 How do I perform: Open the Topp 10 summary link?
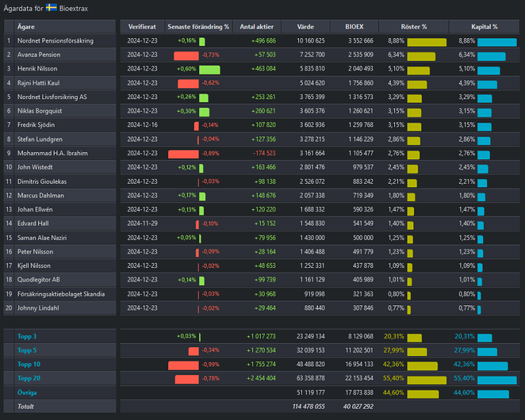[29, 364]
